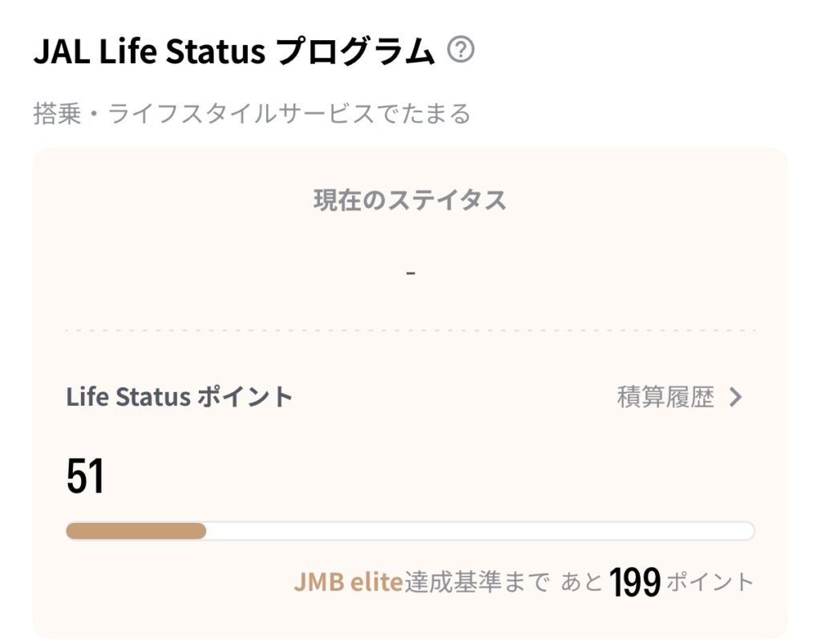
Task: Click the JAL Life Status プログラム title
Action: coord(233,52)
